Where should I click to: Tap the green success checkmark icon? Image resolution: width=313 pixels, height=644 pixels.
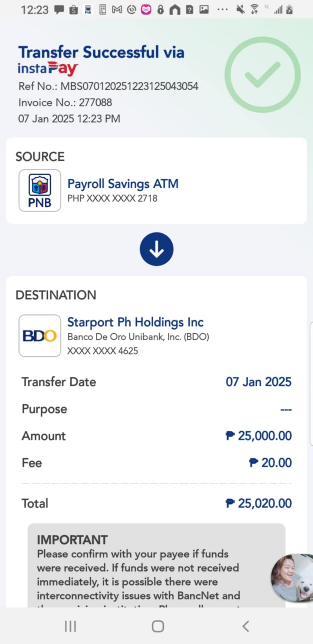tap(262, 74)
